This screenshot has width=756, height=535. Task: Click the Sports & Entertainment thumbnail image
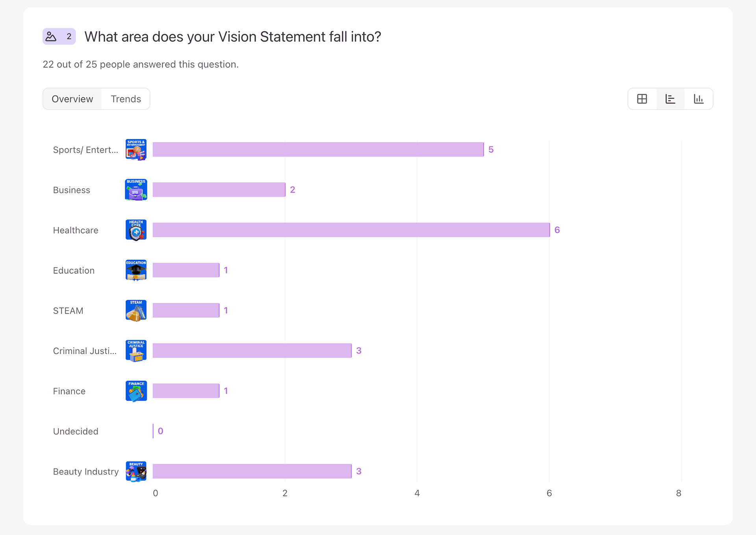(136, 150)
